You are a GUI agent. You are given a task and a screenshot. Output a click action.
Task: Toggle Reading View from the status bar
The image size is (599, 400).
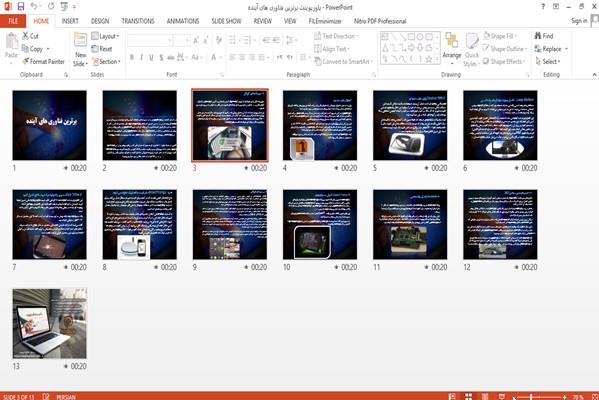(485, 397)
